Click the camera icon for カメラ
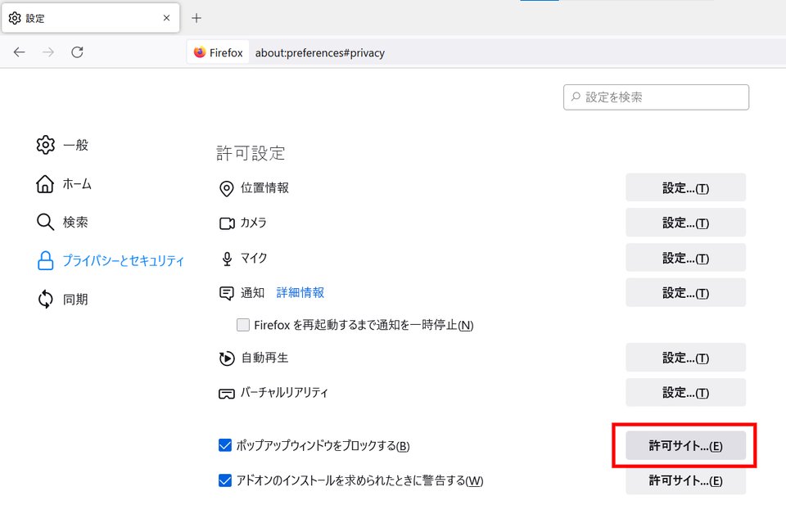 point(227,223)
